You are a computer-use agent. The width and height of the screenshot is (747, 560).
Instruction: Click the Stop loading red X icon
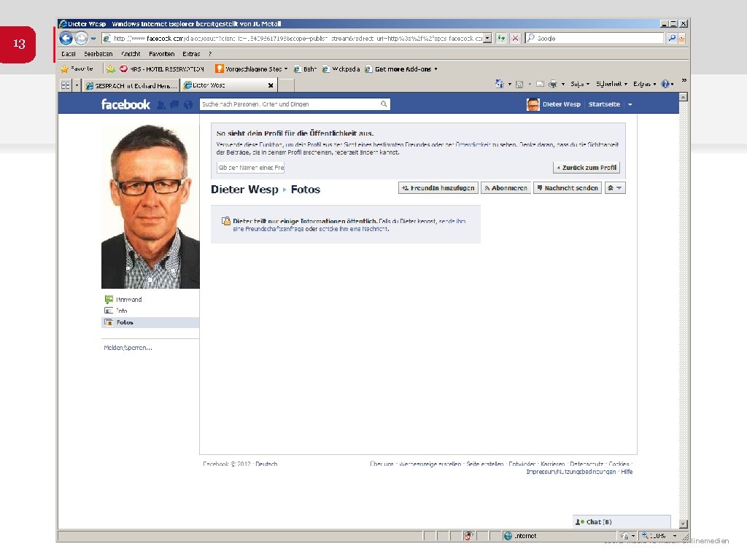pyautogui.click(x=515, y=38)
